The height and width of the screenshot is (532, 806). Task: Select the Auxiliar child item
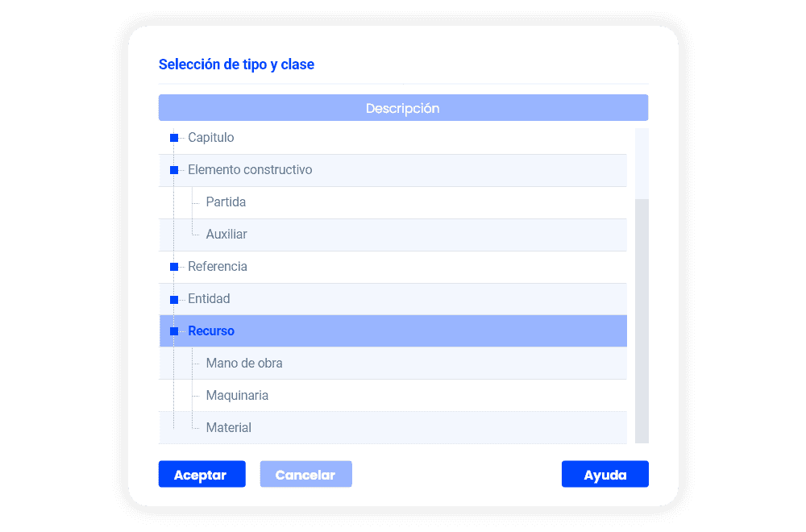pyautogui.click(x=226, y=235)
